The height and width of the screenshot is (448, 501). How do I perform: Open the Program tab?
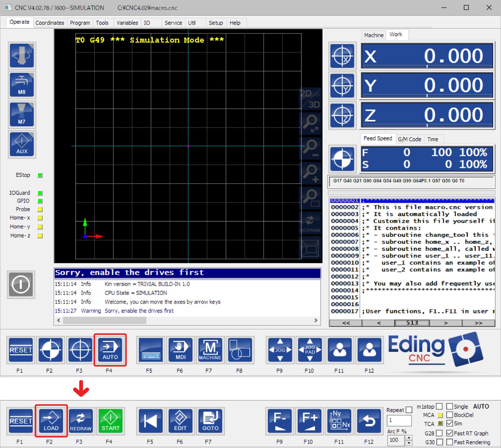click(80, 23)
